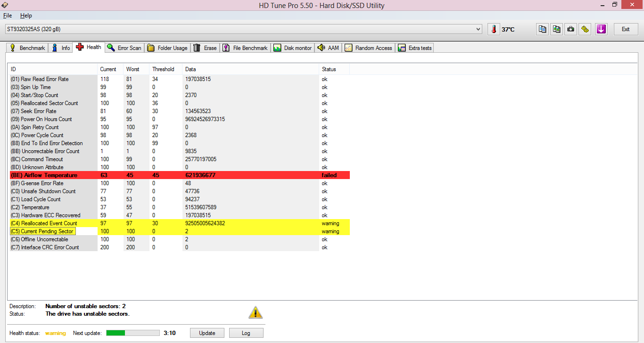
Task: Click the AAM tab's speaker icon
Action: pyautogui.click(x=321, y=48)
